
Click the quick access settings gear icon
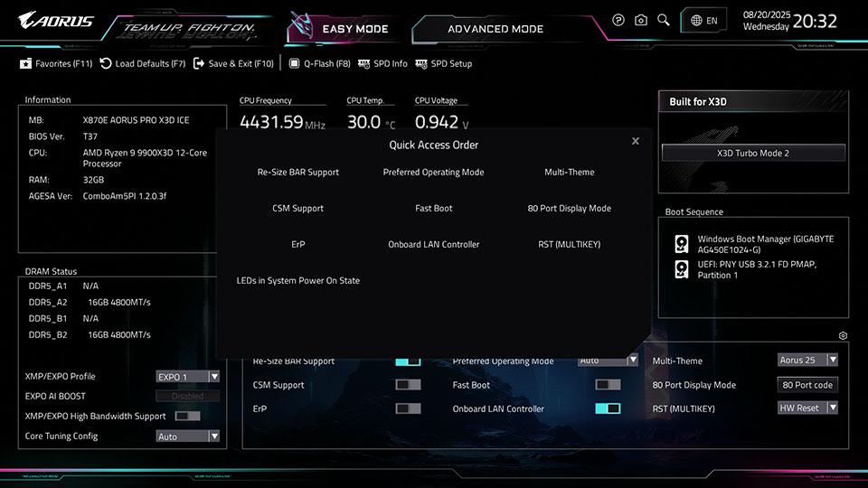coord(843,335)
